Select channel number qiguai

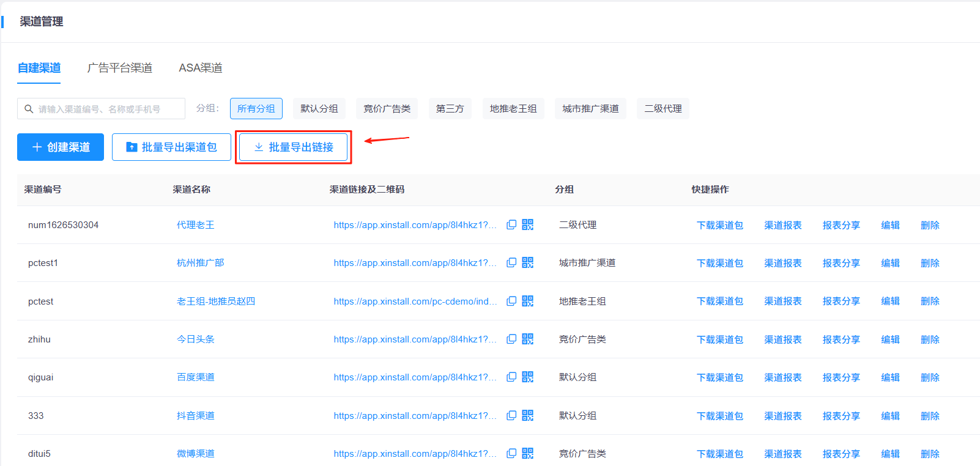click(40, 377)
